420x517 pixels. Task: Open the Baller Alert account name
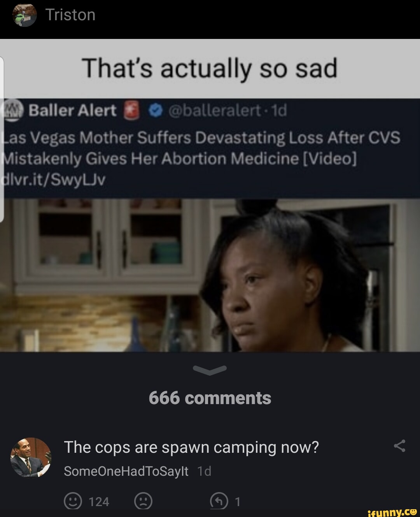[73, 111]
